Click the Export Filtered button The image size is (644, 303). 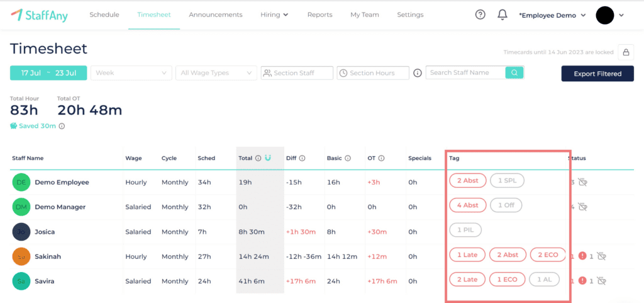click(597, 74)
